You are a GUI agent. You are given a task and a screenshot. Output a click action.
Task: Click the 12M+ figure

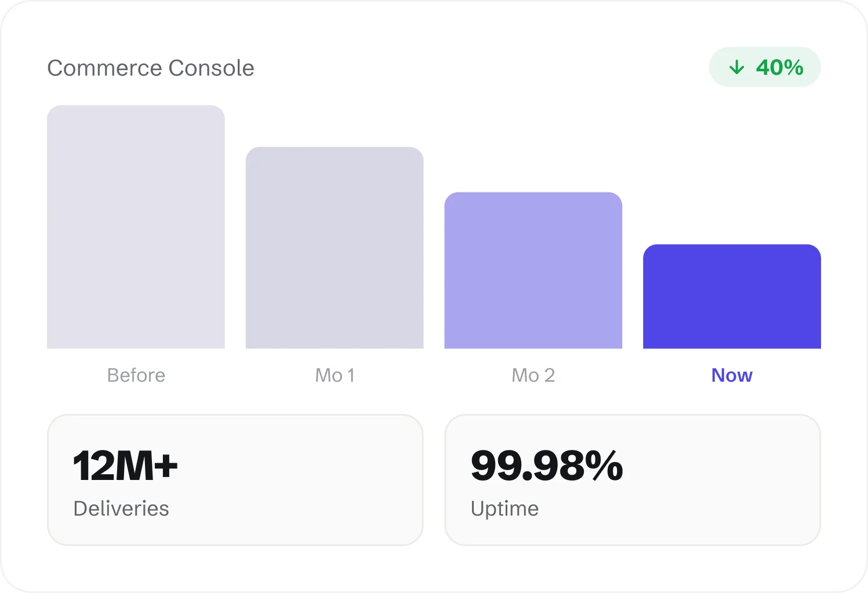pyautogui.click(x=125, y=465)
